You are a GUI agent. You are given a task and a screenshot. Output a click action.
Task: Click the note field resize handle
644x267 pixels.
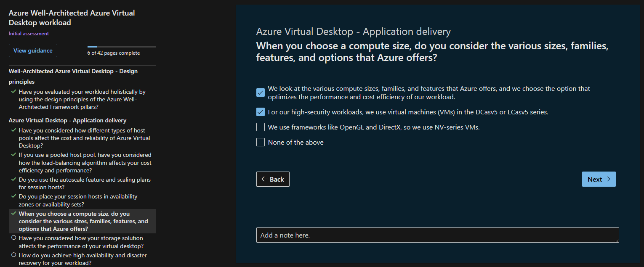pos(617,240)
